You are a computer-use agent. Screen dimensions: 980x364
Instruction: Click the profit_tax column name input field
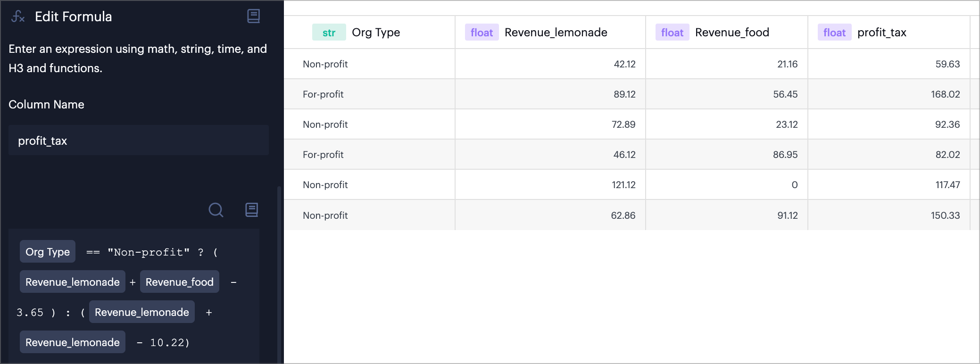tap(139, 141)
